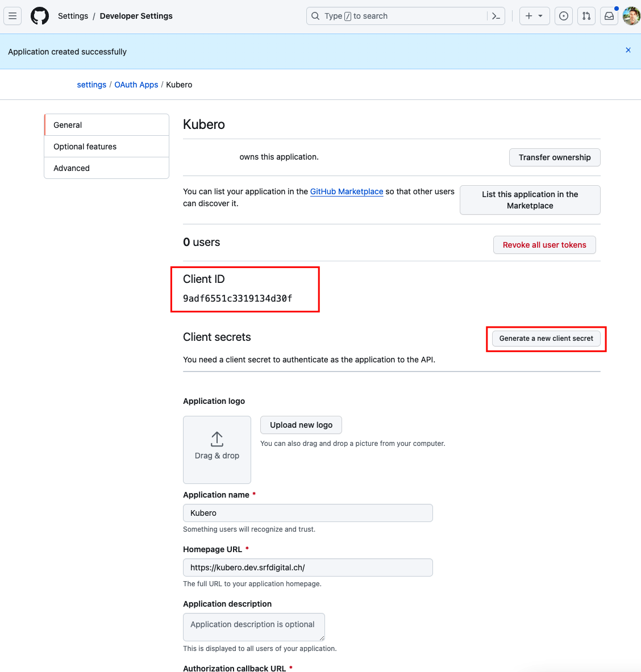Open the Issues icon in header
Image resolution: width=641 pixels, height=672 pixels.
pyautogui.click(x=563, y=16)
